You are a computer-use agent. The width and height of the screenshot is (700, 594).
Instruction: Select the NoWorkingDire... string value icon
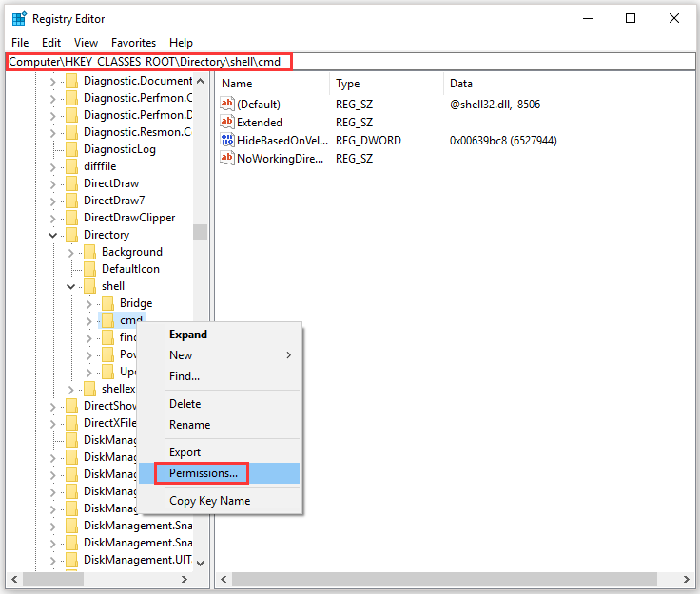point(226,158)
